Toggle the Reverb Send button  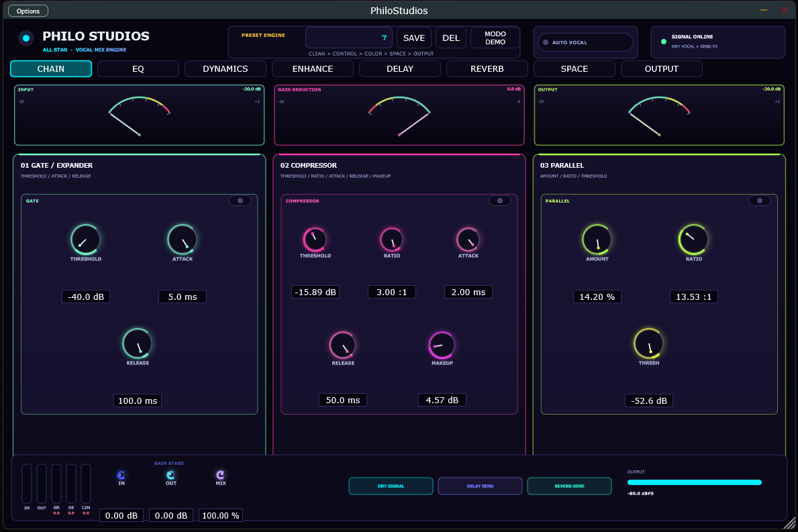coord(570,486)
